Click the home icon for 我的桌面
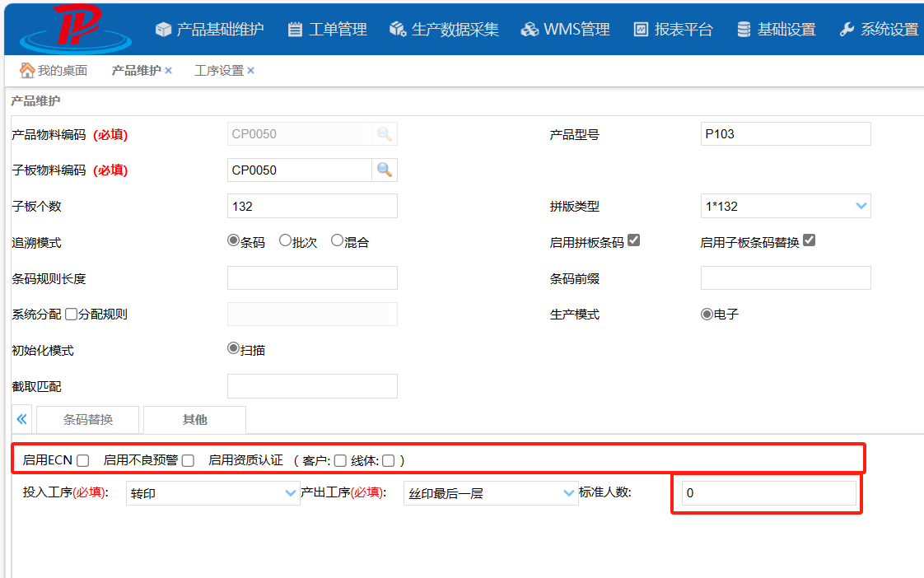Viewport: 924px width, 578px height. pyautogui.click(x=27, y=71)
